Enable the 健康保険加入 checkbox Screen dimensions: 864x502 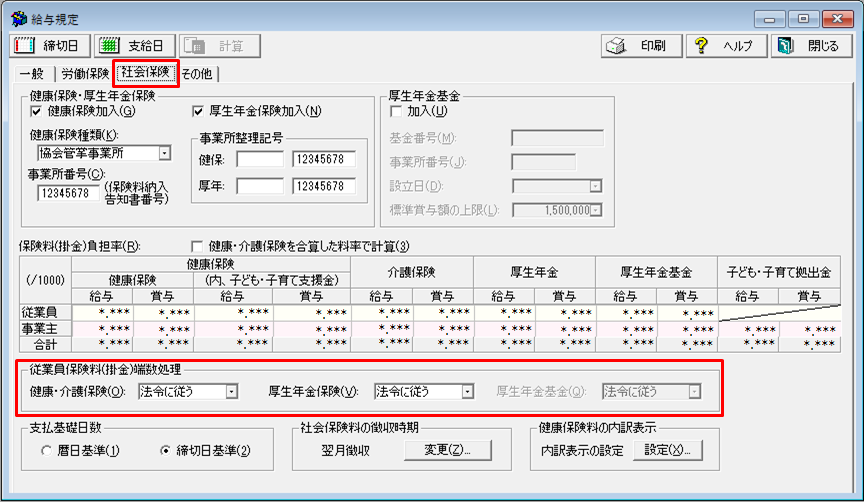point(37,111)
